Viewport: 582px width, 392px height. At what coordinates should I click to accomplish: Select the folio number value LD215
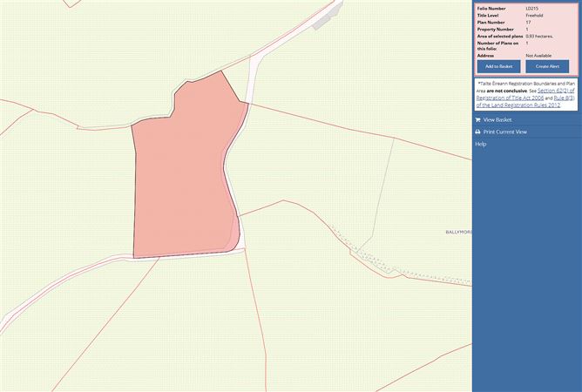[x=531, y=8]
